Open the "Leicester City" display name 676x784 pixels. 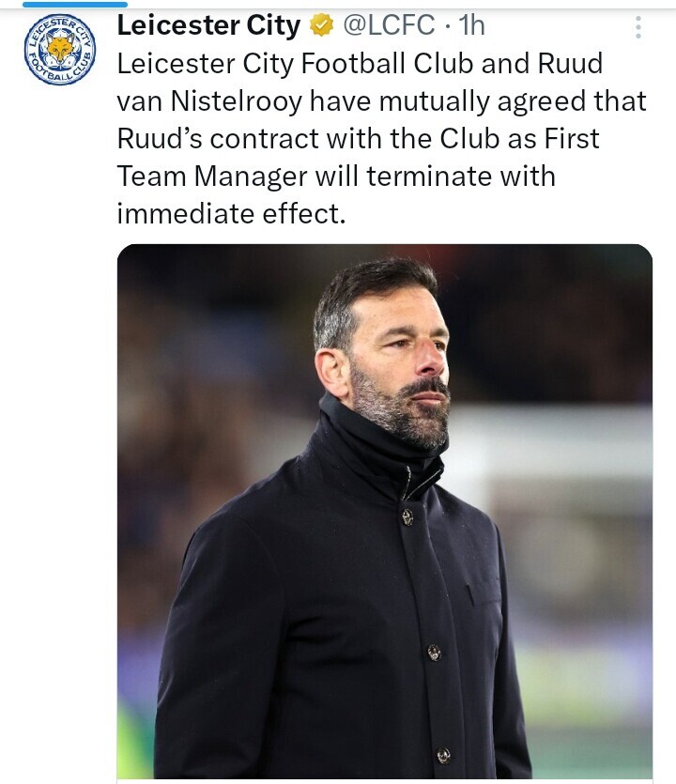[208, 25]
